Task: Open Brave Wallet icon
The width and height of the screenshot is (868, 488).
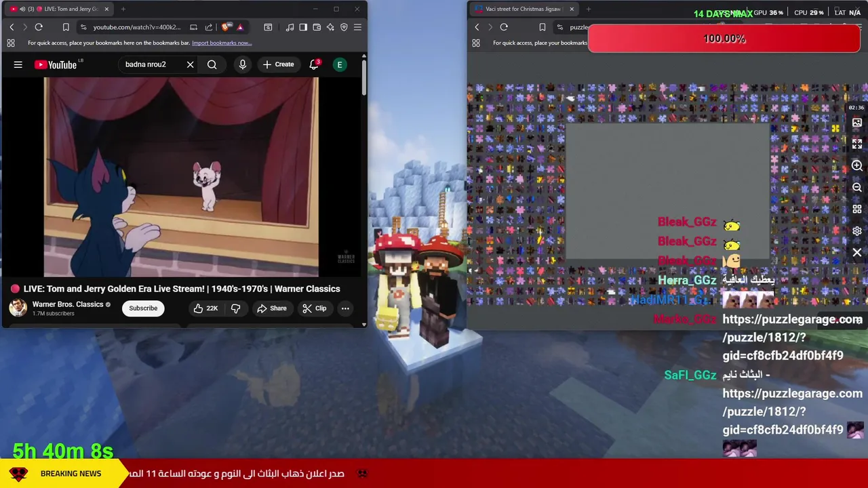Action: [x=317, y=27]
